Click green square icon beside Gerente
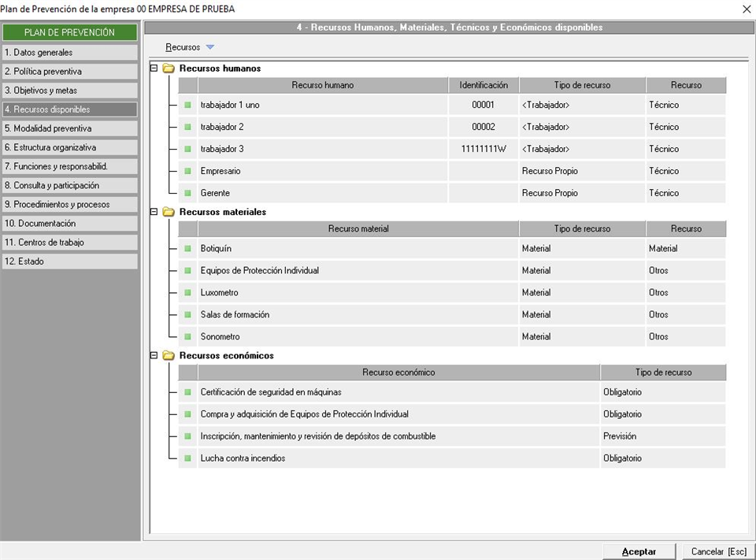The height and width of the screenshot is (560, 756). coord(188,193)
